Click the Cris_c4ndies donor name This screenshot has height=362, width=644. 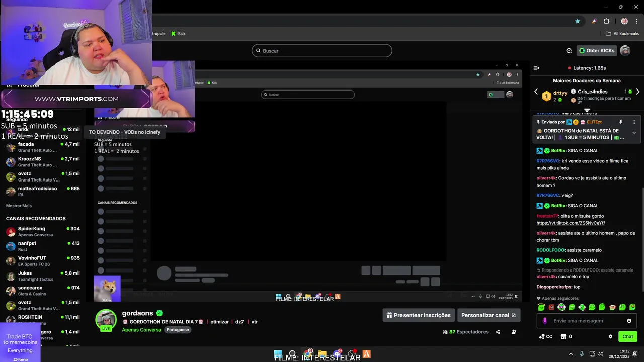click(x=593, y=92)
